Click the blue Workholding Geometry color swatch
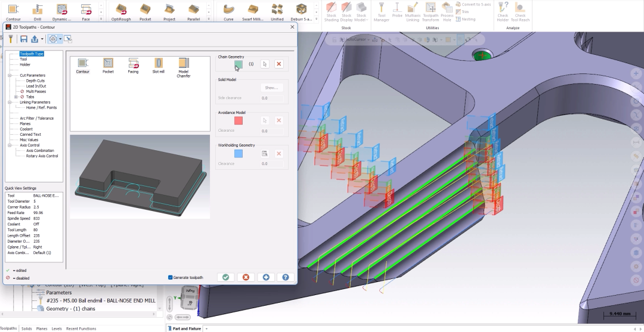644x332 pixels. [238, 154]
